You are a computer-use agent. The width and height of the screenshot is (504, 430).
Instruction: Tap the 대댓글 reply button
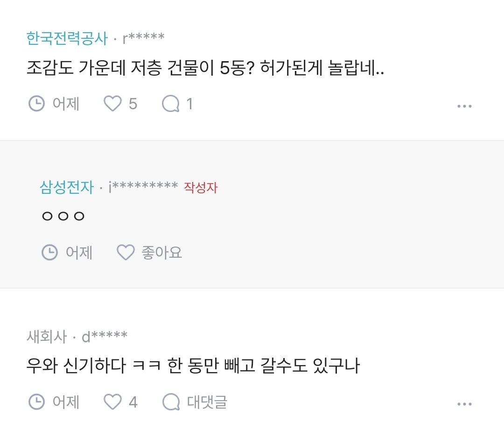pos(207,402)
